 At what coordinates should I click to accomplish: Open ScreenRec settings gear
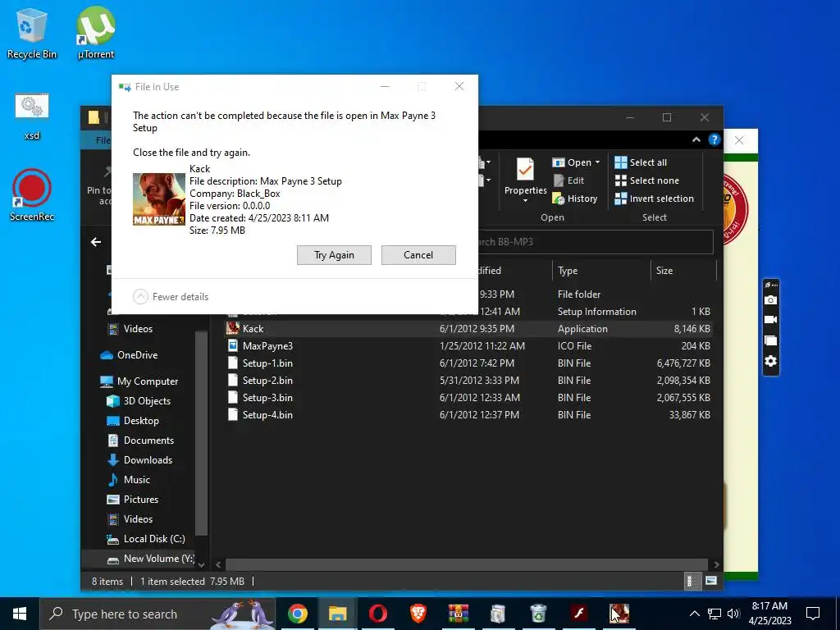click(770, 361)
